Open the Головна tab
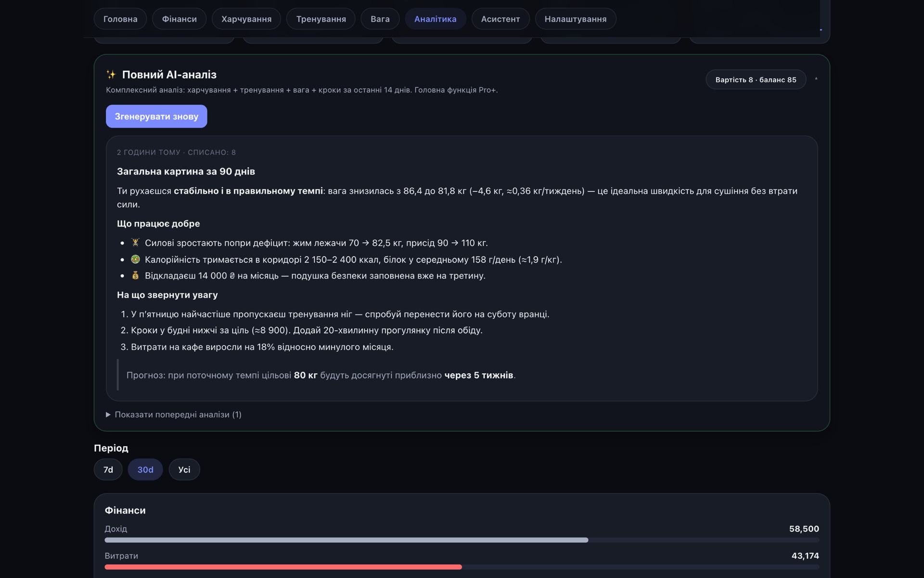 coord(120,19)
